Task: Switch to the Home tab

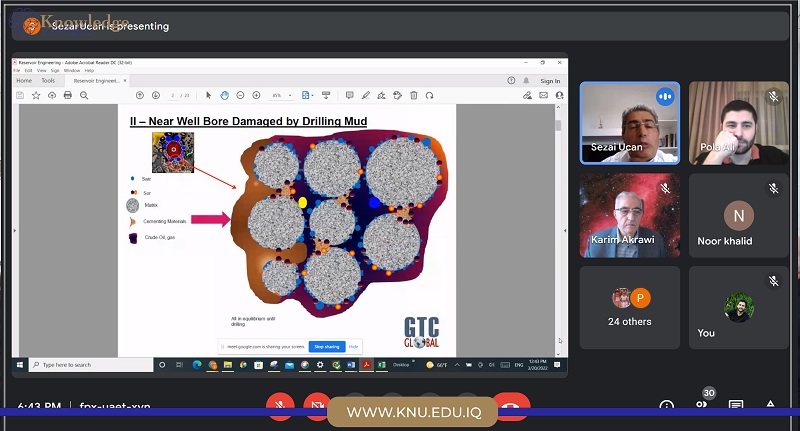Action: coord(24,81)
